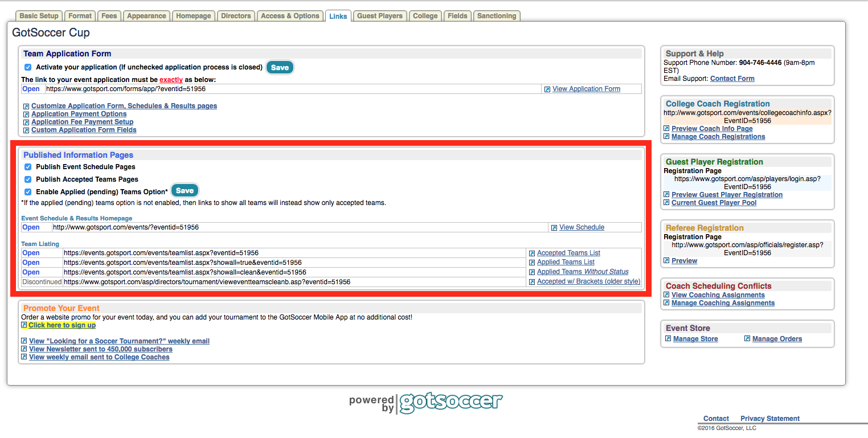Click icon beside Application Fee Payment Setup
The image size is (868, 438).
pos(26,122)
